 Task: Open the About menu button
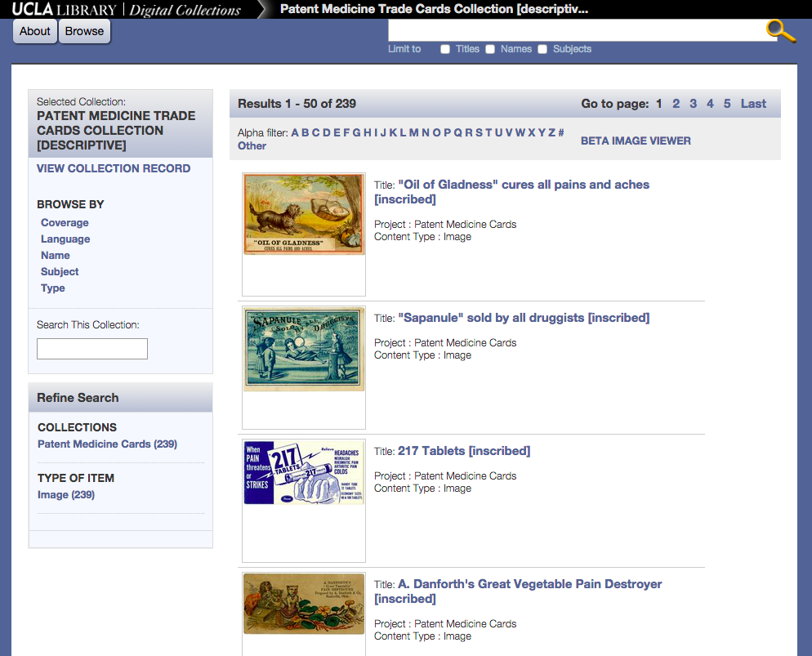click(x=35, y=32)
